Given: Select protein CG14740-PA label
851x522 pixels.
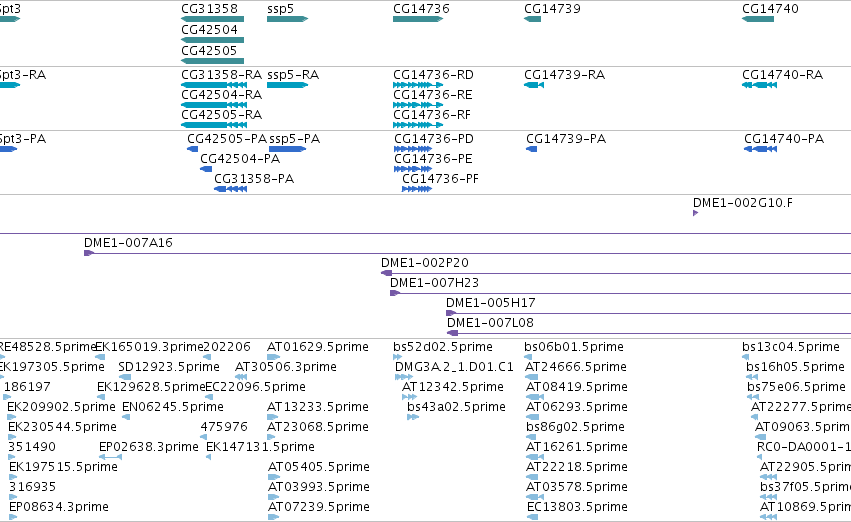Looking at the screenshot, I should click(784, 139).
